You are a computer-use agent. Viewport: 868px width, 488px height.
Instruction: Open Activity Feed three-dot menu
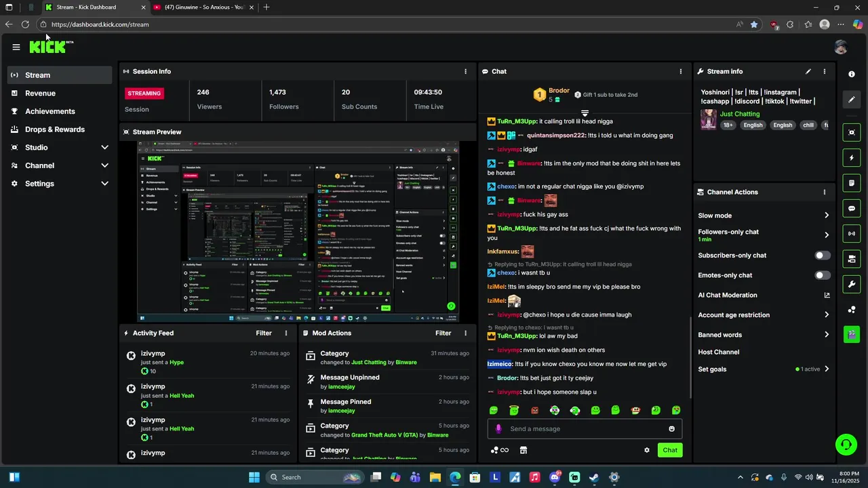[286, 333]
